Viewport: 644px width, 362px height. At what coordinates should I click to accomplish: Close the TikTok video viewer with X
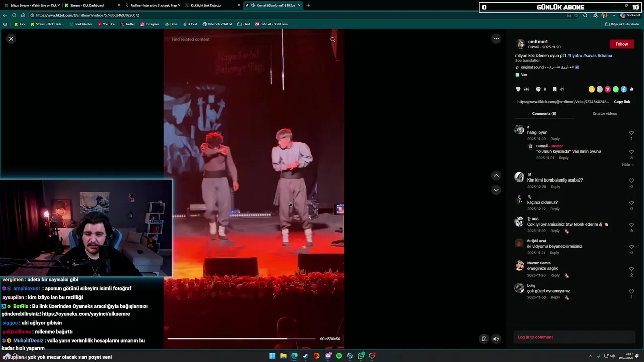[x=11, y=39]
